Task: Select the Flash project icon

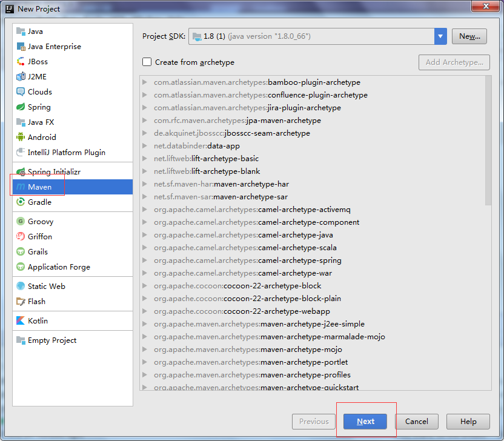Action: click(x=21, y=301)
